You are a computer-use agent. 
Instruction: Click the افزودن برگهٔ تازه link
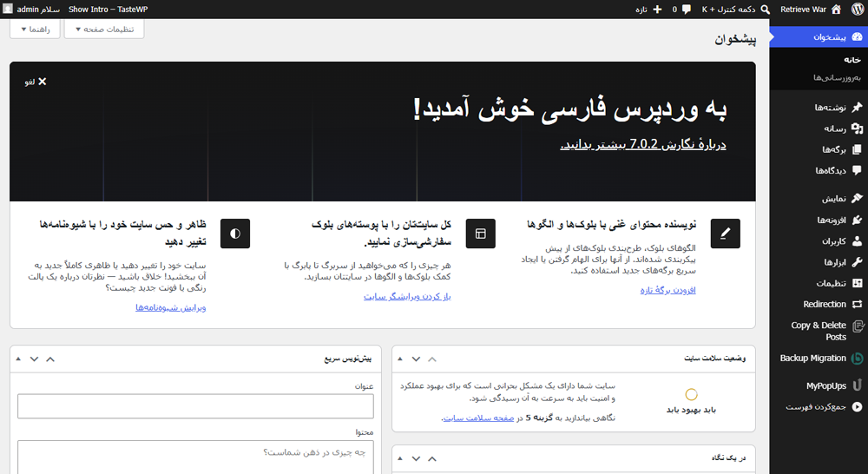pyautogui.click(x=667, y=290)
